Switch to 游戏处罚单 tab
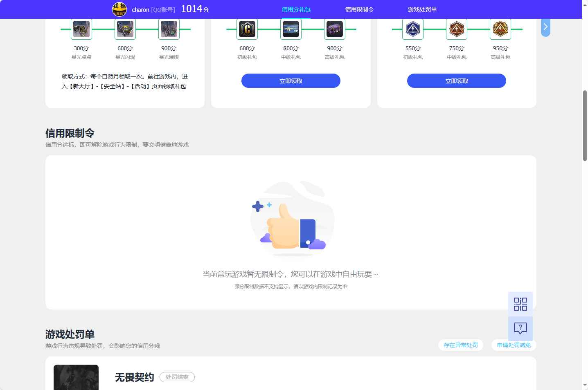588x390 pixels. pyautogui.click(x=422, y=9)
